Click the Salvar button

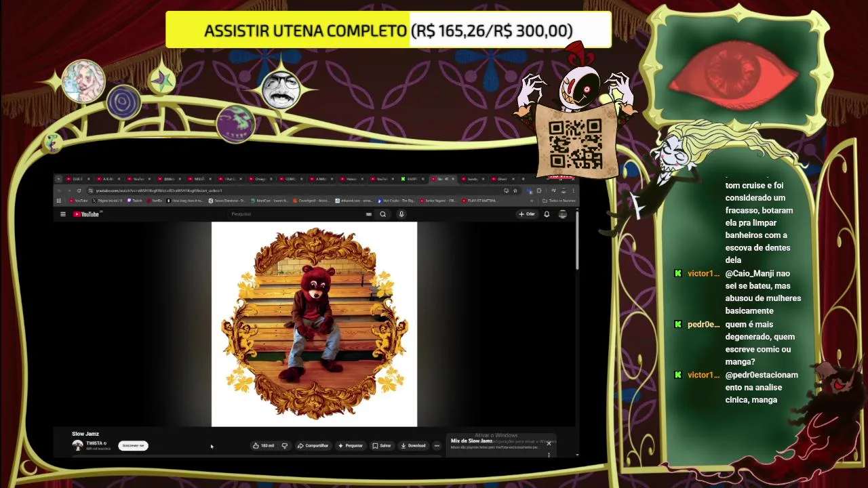point(381,445)
